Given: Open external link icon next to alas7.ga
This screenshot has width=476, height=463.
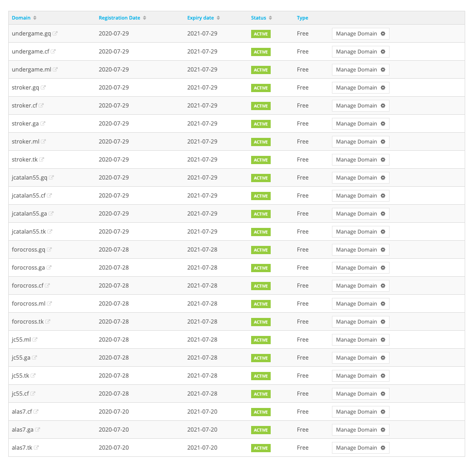Looking at the screenshot, I should 38,430.
